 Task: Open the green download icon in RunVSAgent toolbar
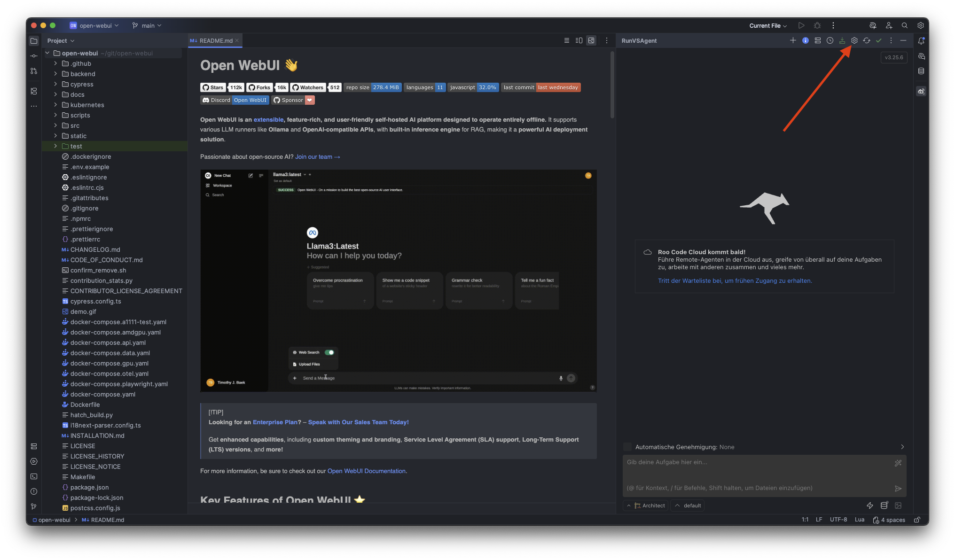pyautogui.click(x=842, y=40)
